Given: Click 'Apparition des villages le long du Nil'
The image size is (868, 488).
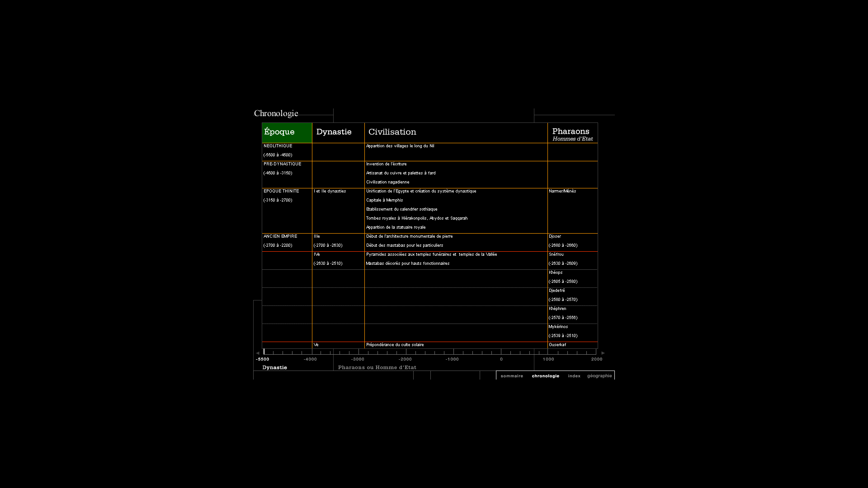Looking at the screenshot, I should click(400, 146).
